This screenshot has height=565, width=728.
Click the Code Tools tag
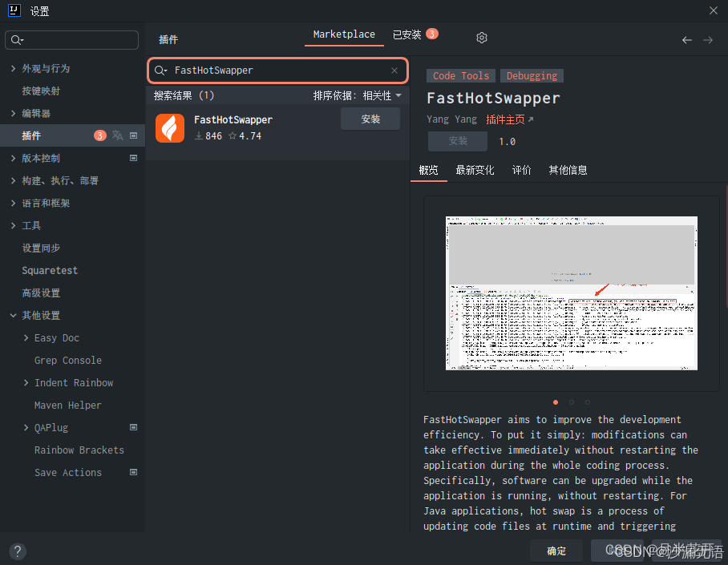[x=461, y=75]
